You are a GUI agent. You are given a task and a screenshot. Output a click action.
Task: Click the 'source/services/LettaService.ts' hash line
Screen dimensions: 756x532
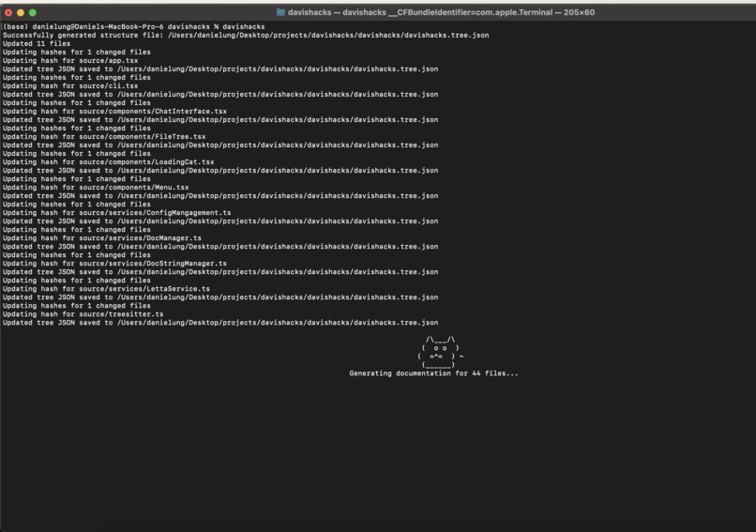point(106,289)
